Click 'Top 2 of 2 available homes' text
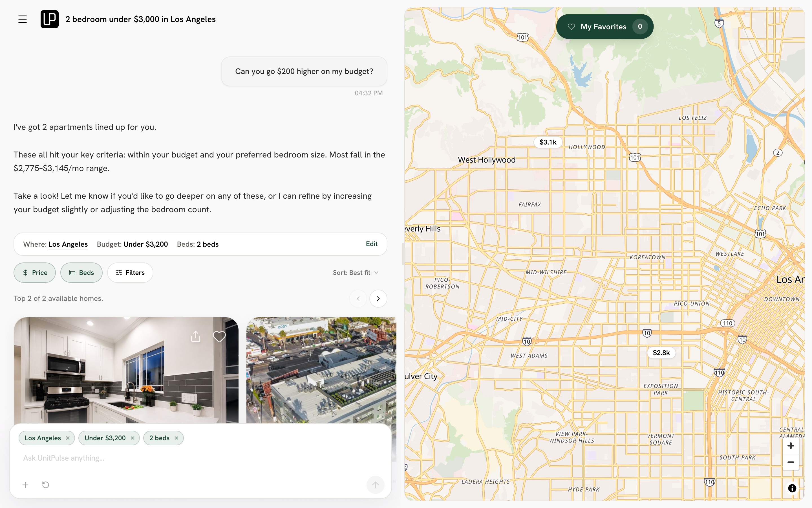Screen dimensions: 812x508 tap(58, 298)
